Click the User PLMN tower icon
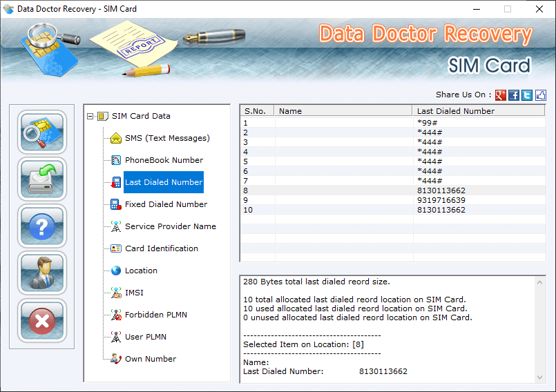The height and width of the screenshot is (392, 556). [116, 337]
